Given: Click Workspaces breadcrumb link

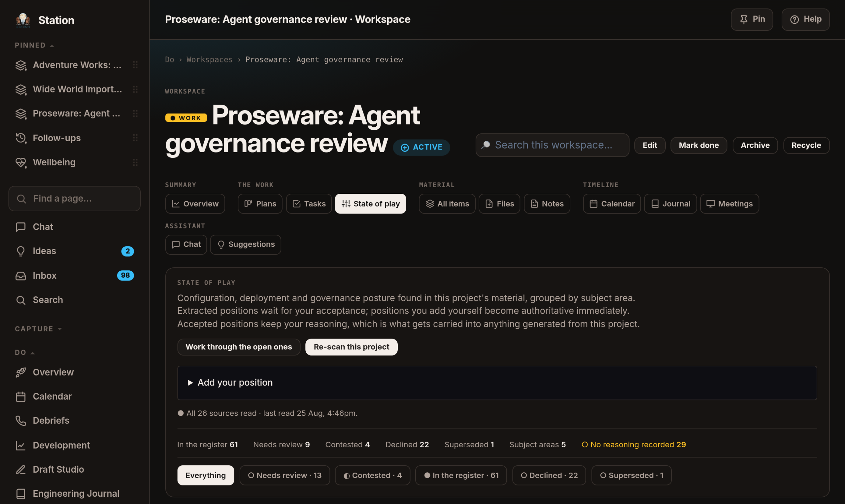Looking at the screenshot, I should pyautogui.click(x=209, y=59).
